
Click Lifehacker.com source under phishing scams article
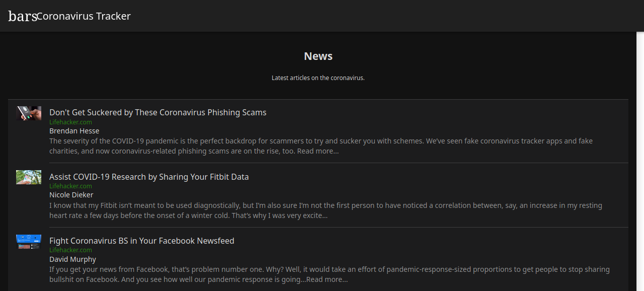coord(70,122)
